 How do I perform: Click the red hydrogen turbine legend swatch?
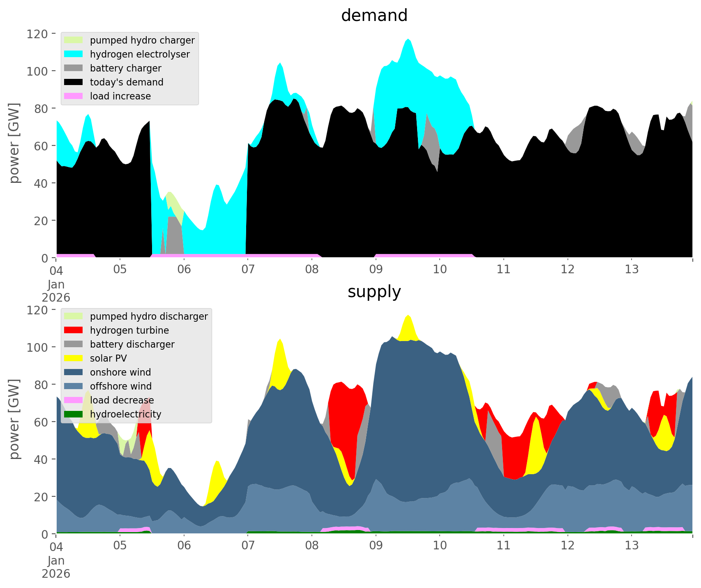tap(74, 330)
